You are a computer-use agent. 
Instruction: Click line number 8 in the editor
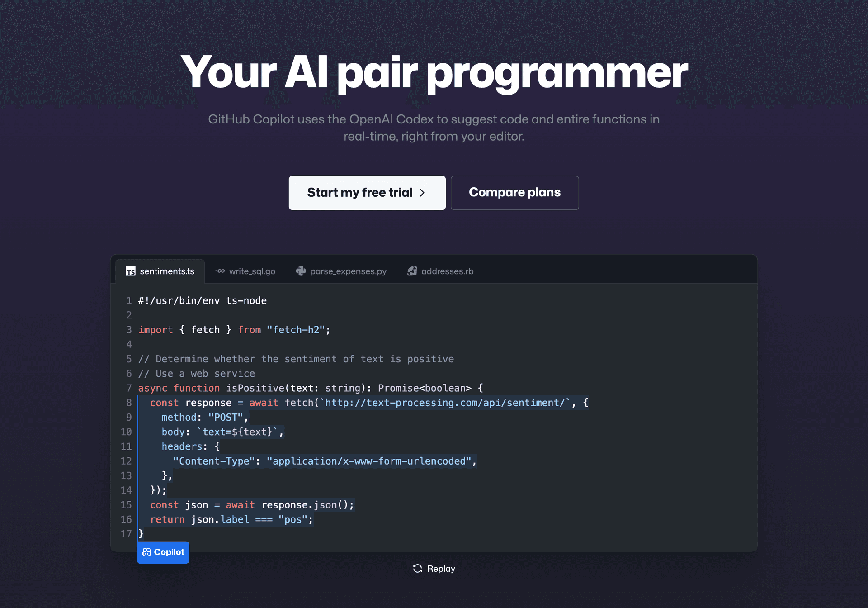[128, 403]
